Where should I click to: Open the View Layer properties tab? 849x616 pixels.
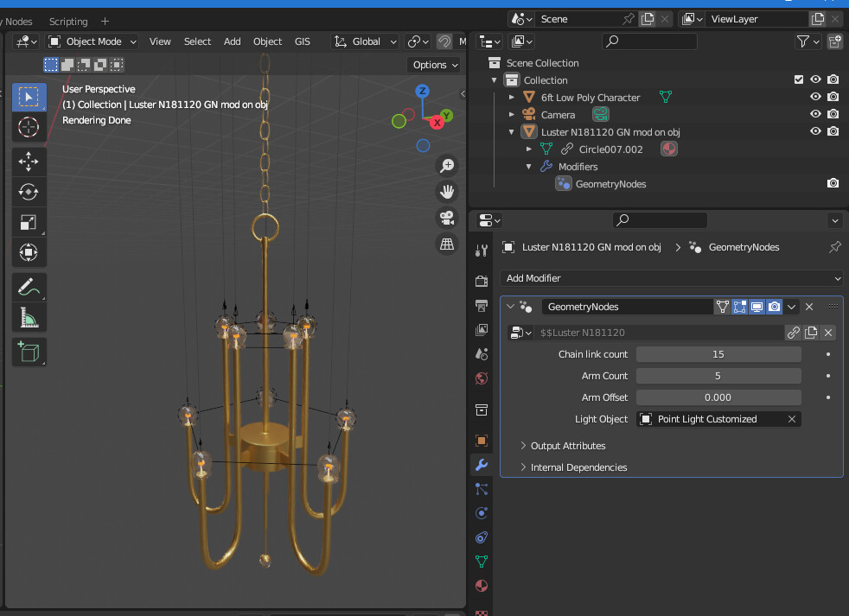(482, 330)
